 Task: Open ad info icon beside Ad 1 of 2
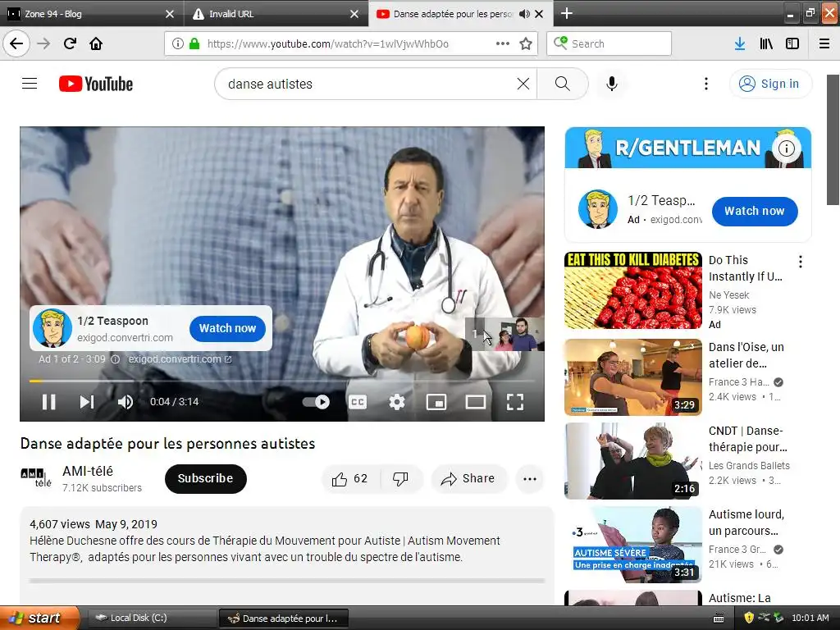click(115, 359)
